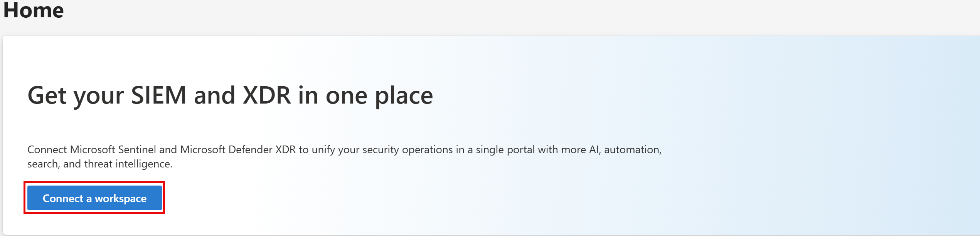980x236 pixels.
Task: Click 'unify your' in the description sentence
Action: [335, 150]
